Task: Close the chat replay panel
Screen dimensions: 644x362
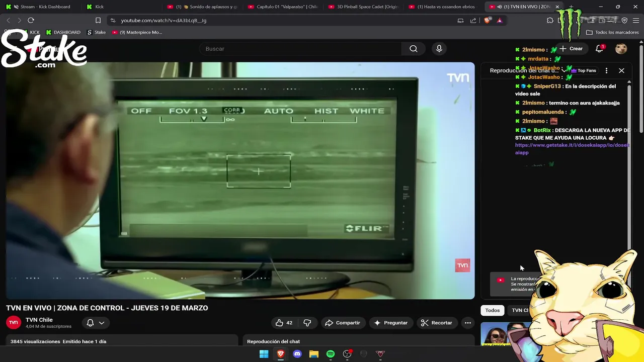Action: 621,71
